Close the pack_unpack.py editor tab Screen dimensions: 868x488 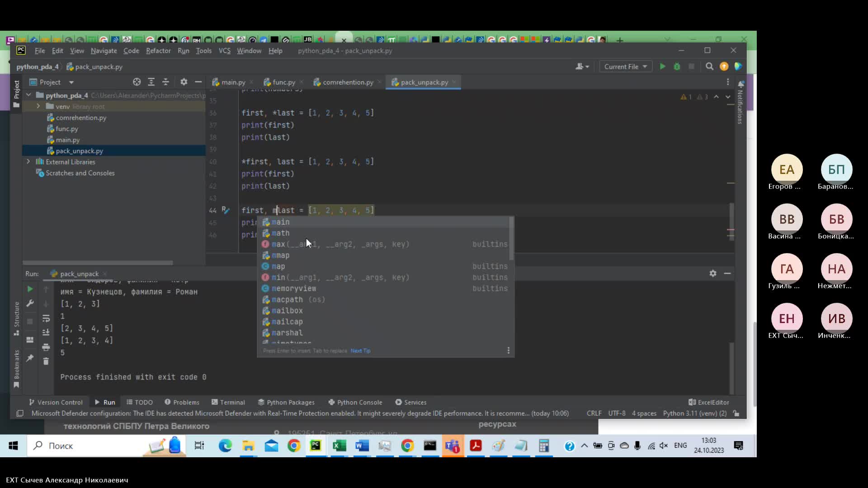pyautogui.click(x=454, y=82)
